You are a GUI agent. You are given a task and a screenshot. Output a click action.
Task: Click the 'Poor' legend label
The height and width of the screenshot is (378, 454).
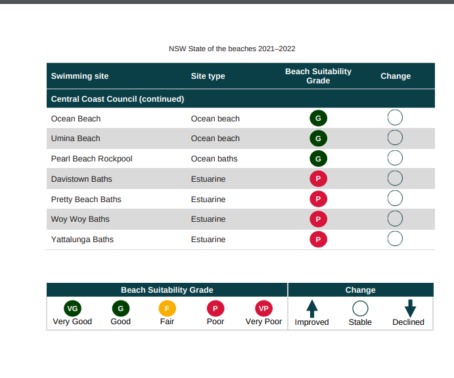pyautogui.click(x=215, y=321)
